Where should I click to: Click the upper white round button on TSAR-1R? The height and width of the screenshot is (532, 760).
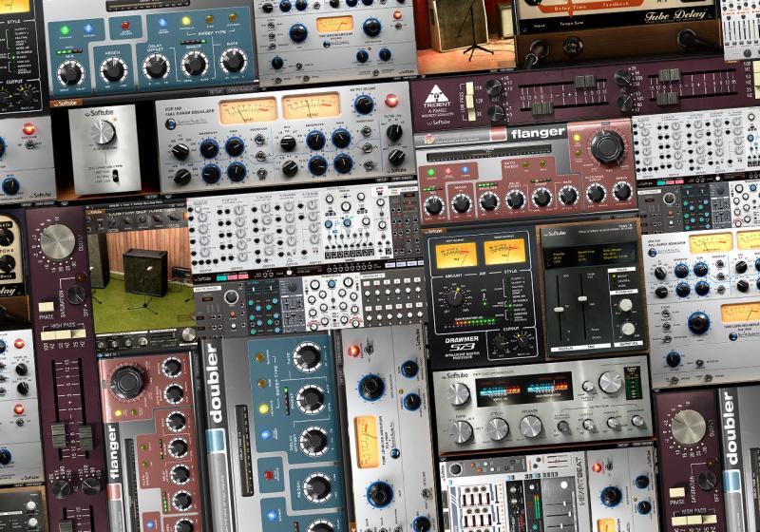pos(625,305)
